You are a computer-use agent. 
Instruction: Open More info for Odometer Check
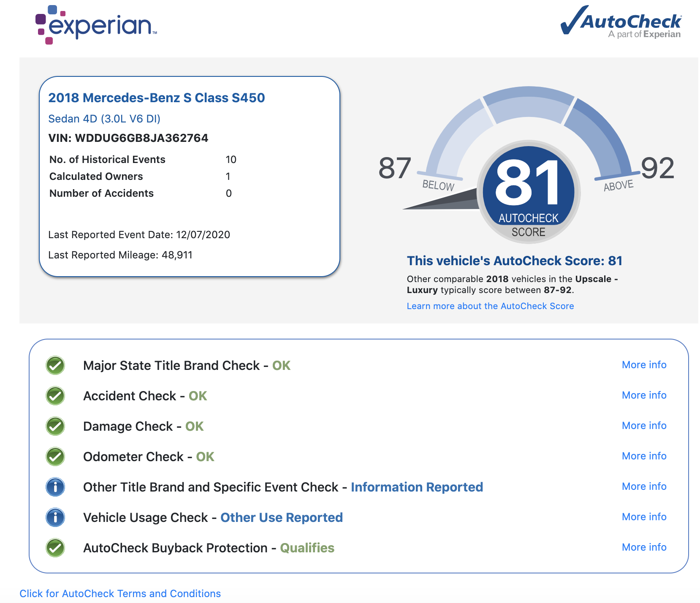coord(644,456)
